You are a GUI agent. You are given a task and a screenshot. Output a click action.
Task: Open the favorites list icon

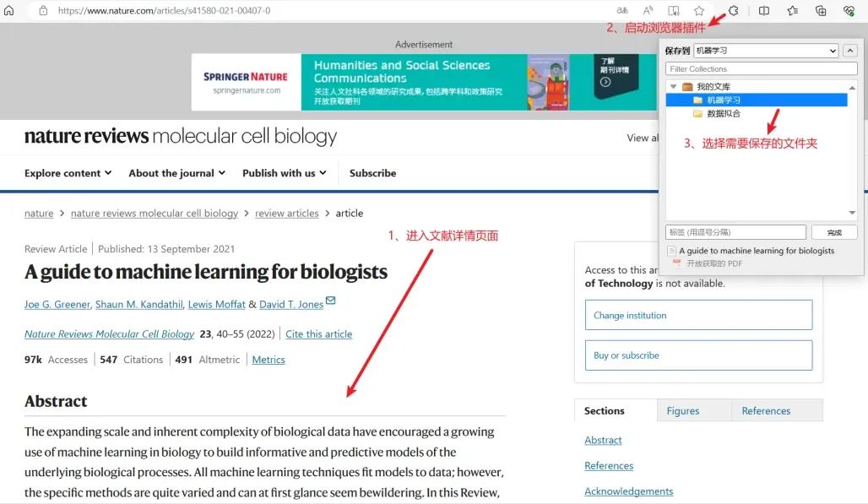[792, 11]
